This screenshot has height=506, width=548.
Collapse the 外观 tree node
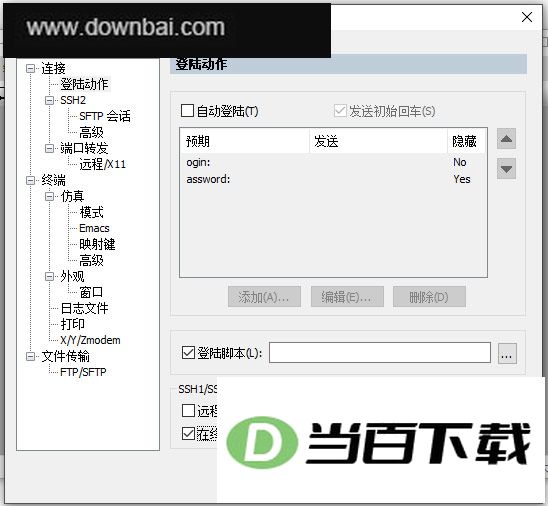(x=50, y=277)
